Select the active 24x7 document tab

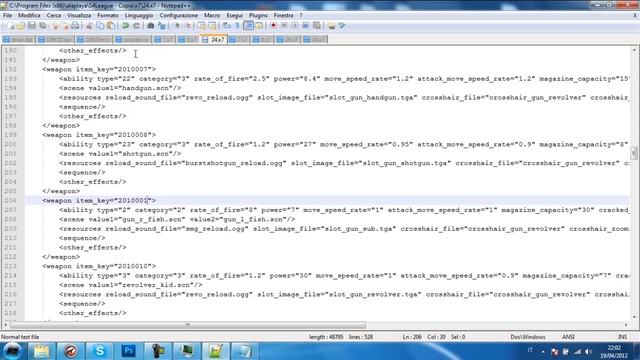click(214, 40)
